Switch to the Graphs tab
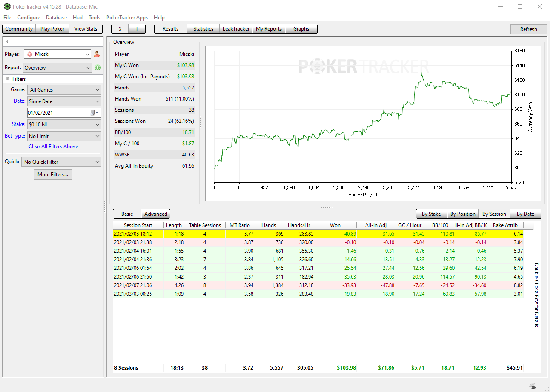The height and width of the screenshot is (392, 550). [x=301, y=29]
